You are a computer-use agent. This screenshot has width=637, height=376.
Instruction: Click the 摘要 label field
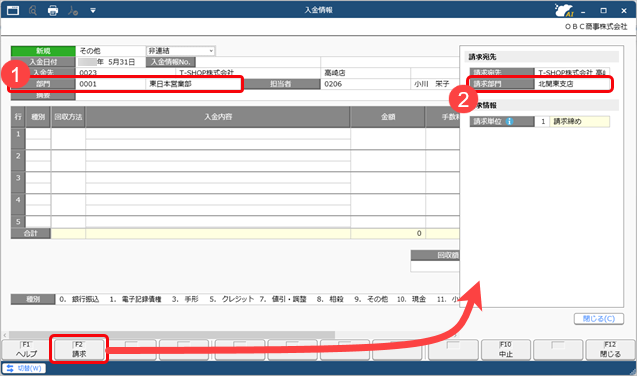pyautogui.click(x=43, y=95)
